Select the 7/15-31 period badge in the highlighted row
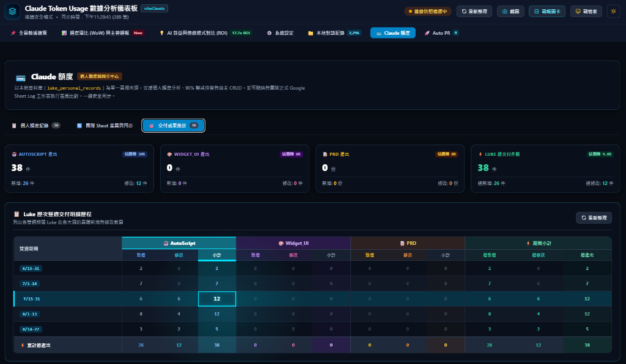The image size is (626, 364). point(32,299)
